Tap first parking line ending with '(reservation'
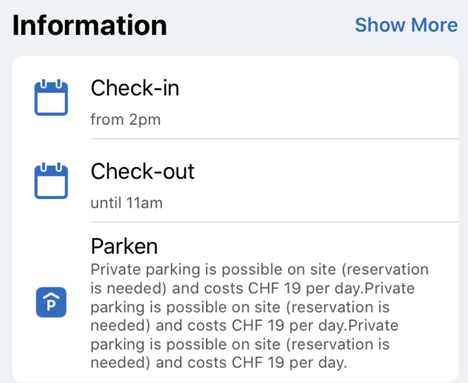468x383 pixels. coord(260,270)
